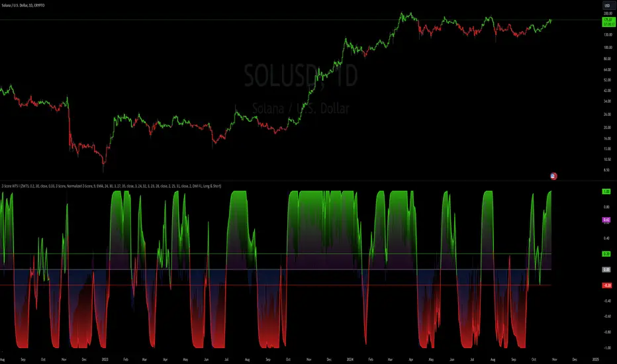The width and height of the screenshot is (617, 364).
Task: Click the green 0.20 threshold label
Action: [x=606, y=254]
